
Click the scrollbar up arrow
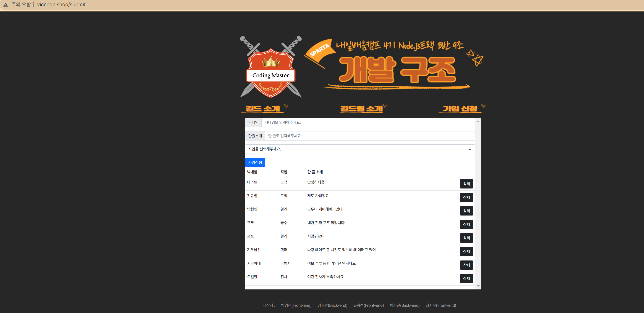tap(478, 121)
